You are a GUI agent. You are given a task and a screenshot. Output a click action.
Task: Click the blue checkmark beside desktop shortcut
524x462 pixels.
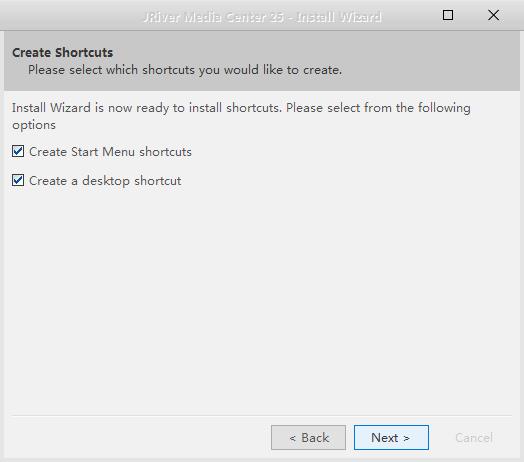[18, 181]
